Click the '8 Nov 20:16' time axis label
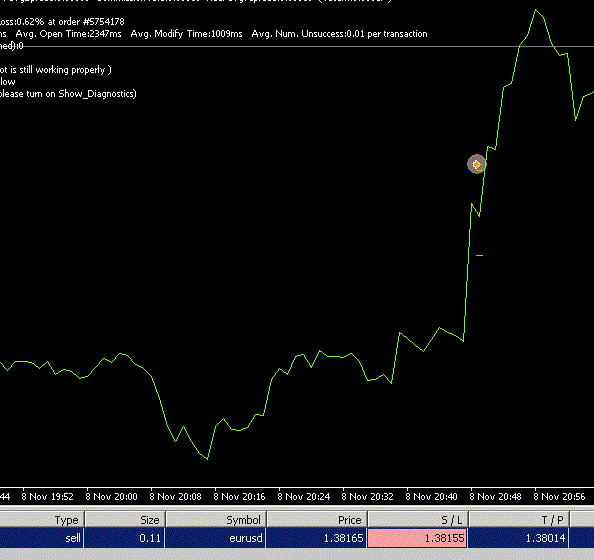This screenshot has height=560, width=594. click(x=239, y=496)
